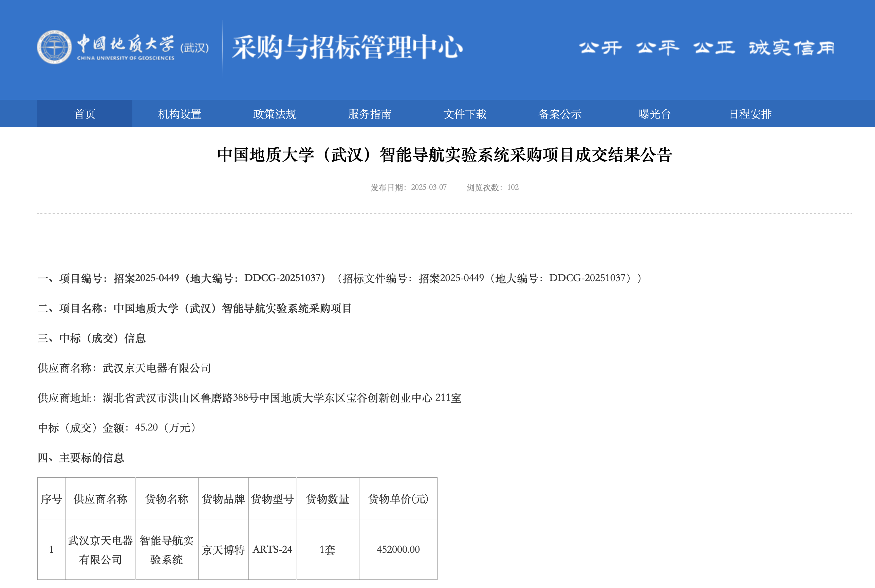875x588 pixels.
Task: Open the 曝光台 menu item
Action: [655, 114]
